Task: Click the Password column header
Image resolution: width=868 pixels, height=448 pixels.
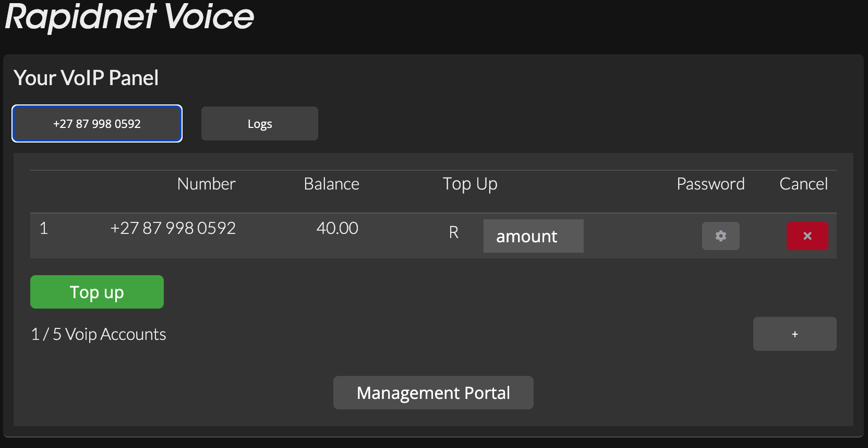Action: tap(710, 184)
